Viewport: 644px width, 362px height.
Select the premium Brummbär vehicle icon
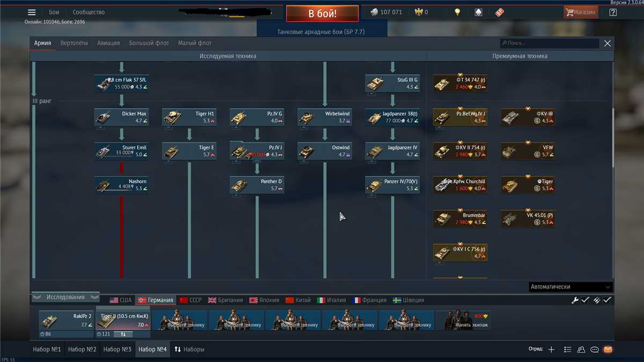[x=443, y=219]
